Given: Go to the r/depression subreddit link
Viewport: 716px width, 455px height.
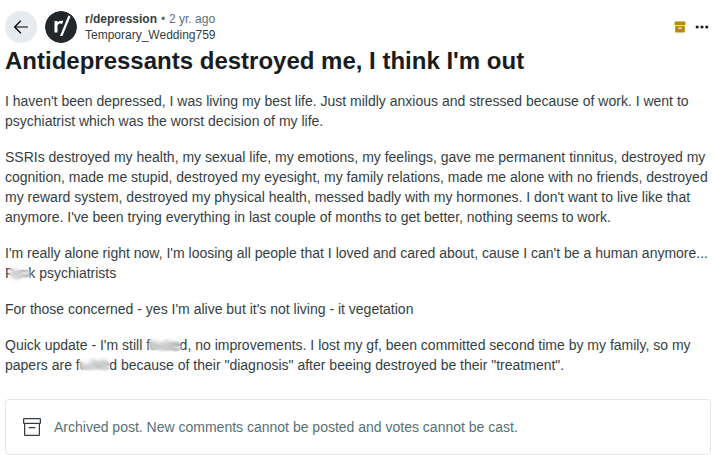Looking at the screenshot, I should (x=121, y=19).
